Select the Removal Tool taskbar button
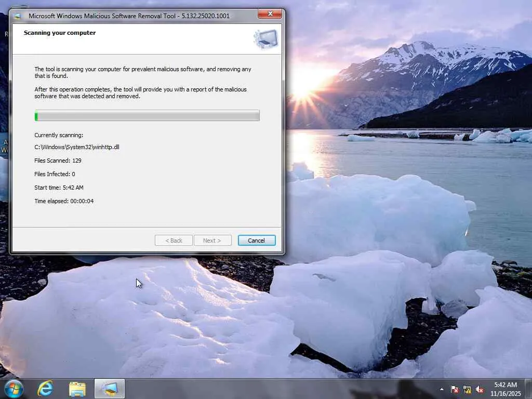Viewport: 532px width, 399px height. 109,389
